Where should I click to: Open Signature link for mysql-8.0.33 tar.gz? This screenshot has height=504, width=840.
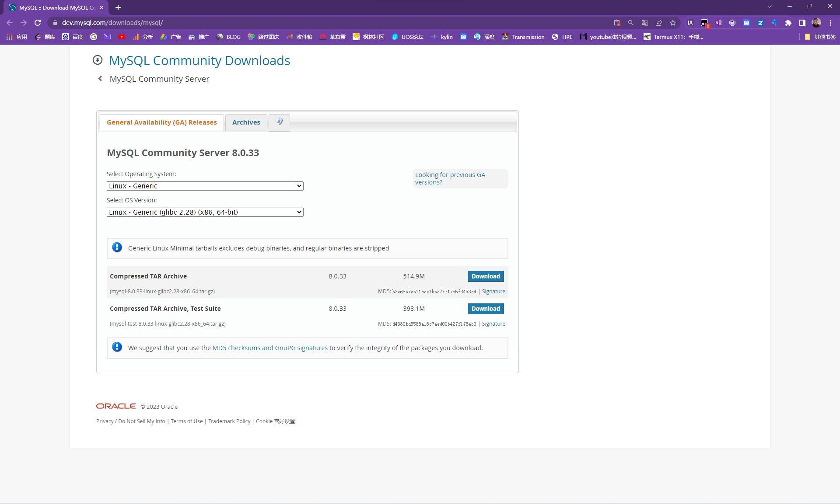(x=493, y=292)
